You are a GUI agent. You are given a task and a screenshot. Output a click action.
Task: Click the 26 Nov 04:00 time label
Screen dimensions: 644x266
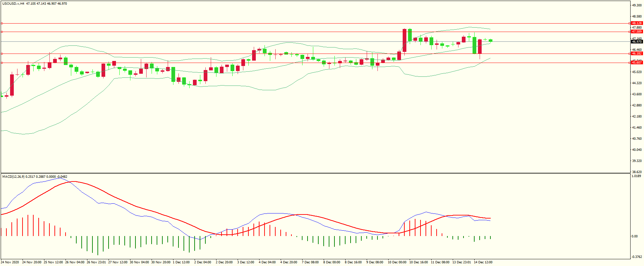pos(75,262)
